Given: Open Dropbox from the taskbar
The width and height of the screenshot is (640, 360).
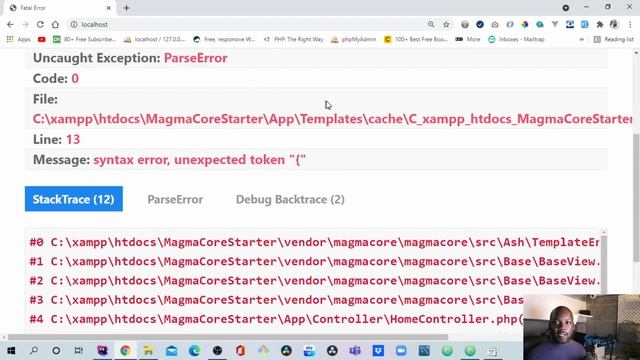Looking at the screenshot, I should [x=378, y=351].
